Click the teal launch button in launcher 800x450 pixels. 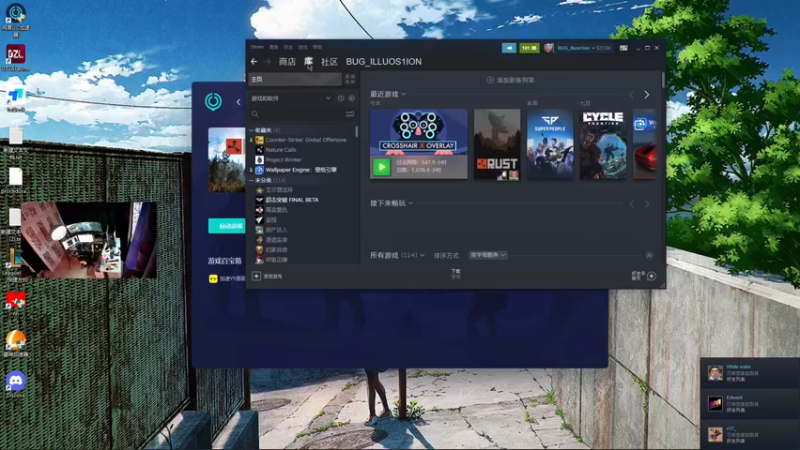point(227,226)
